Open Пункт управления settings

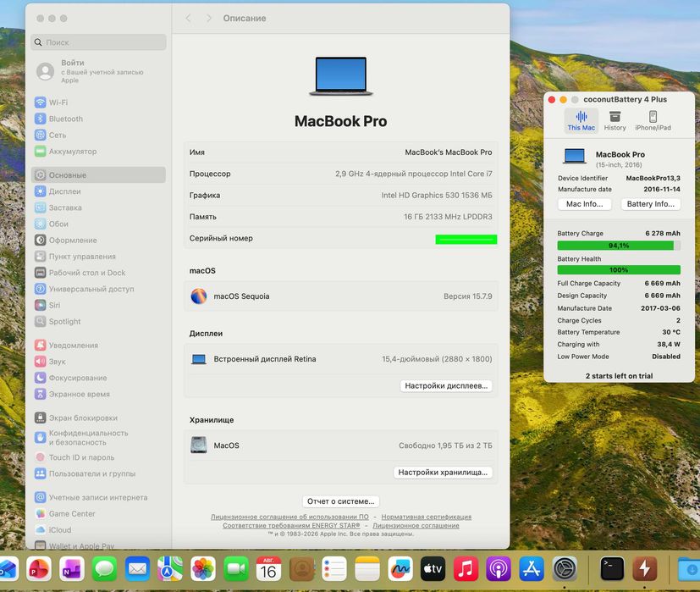(x=99, y=257)
